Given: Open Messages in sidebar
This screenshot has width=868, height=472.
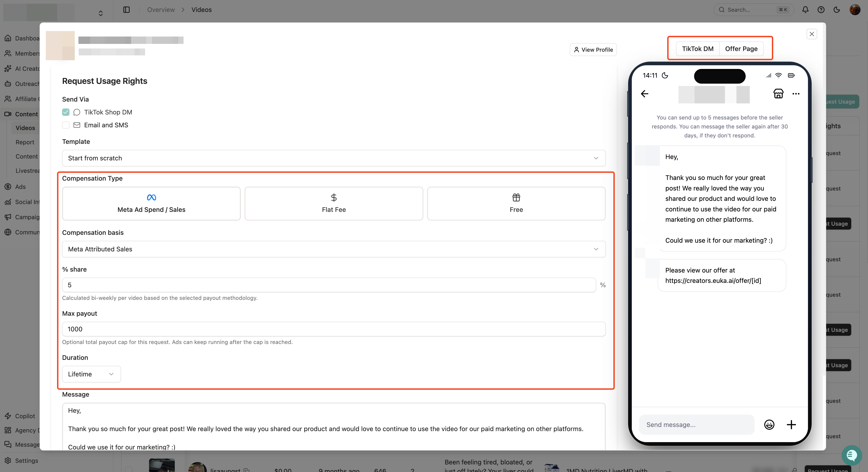Looking at the screenshot, I should coord(22,445).
